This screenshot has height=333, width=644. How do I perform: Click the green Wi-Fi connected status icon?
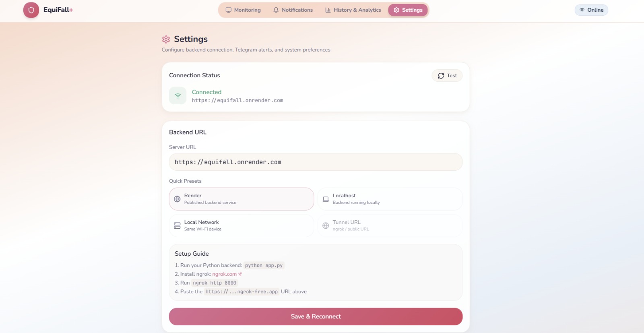coord(178,96)
